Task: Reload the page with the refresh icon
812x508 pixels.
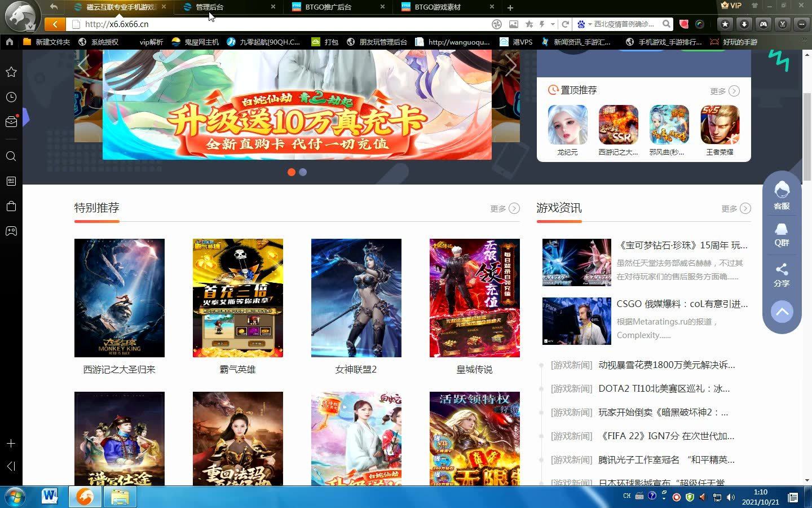Action: (x=565, y=24)
